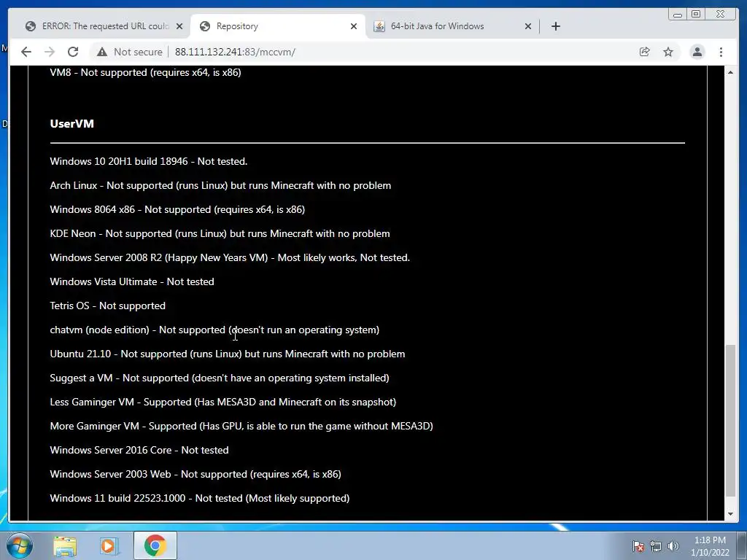The image size is (747, 560).
Task: Click the Windows Server 2008 R2 line
Action: point(230,257)
